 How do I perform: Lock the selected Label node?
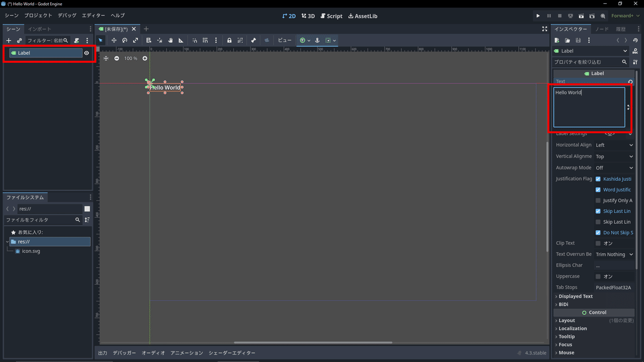[230, 40]
